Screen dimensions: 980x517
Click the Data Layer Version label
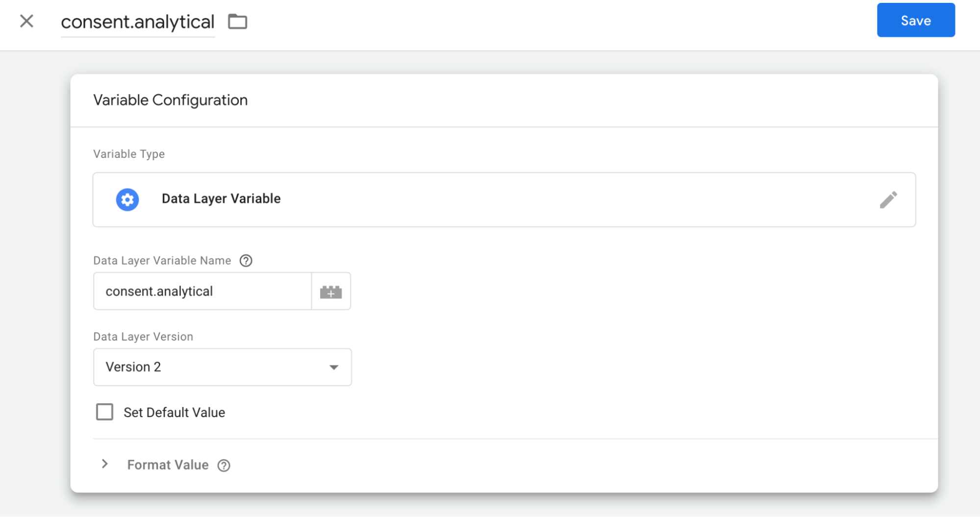click(x=143, y=337)
